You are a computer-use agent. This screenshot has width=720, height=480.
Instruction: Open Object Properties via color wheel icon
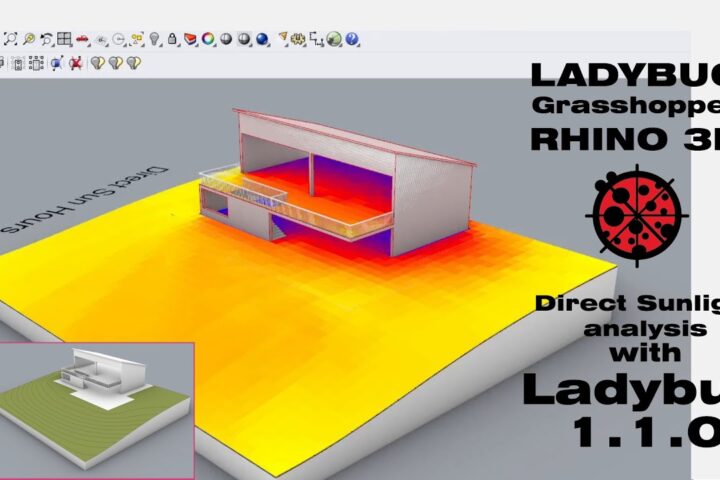point(208,40)
